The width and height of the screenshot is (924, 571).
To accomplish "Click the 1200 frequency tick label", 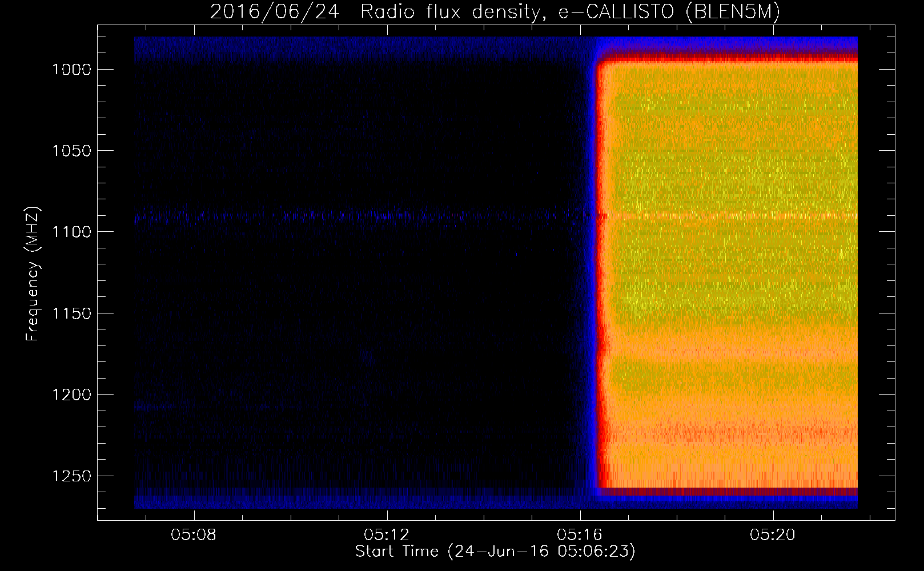I will point(71,395).
